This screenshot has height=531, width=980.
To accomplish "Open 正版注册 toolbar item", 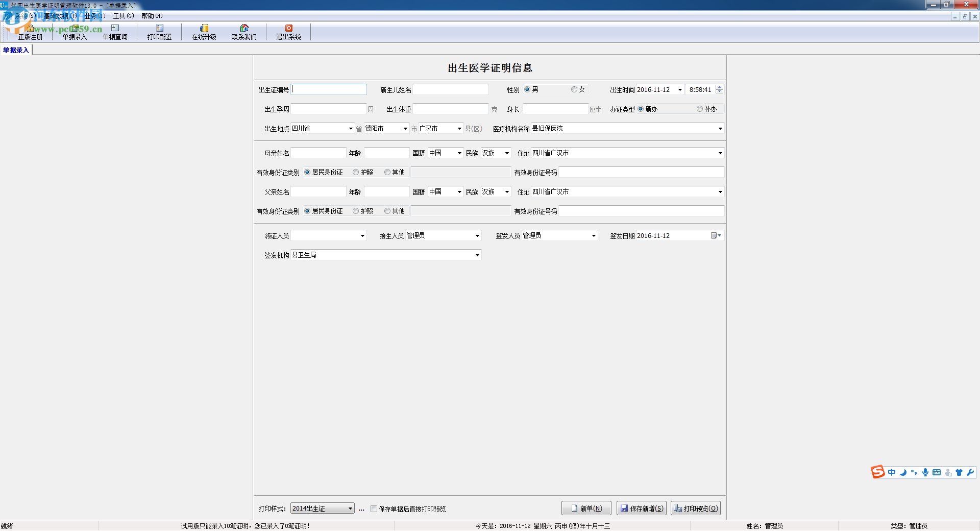I will click(x=30, y=32).
